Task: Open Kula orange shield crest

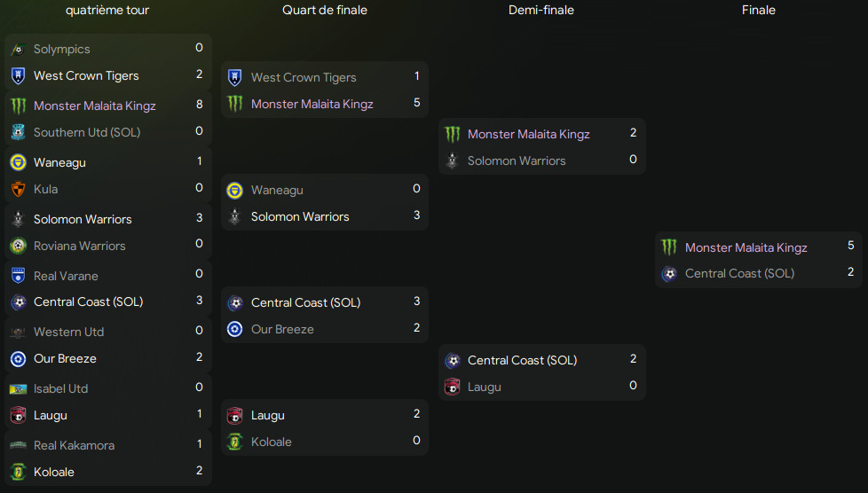Action: pos(19,189)
